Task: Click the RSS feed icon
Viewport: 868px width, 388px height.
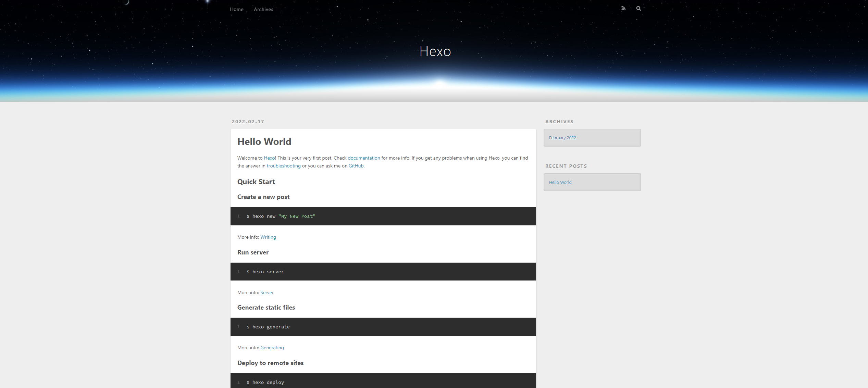Action: (x=623, y=8)
